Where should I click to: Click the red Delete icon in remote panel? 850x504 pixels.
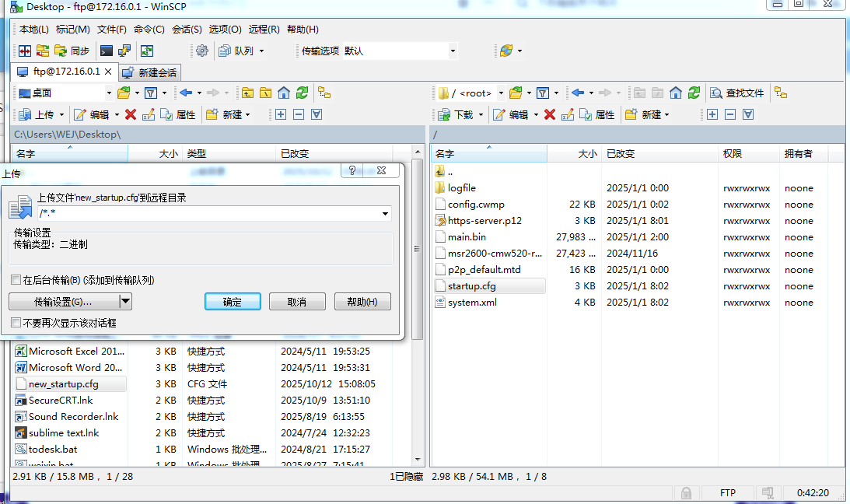pyautogui.click(x=550, y=114)
